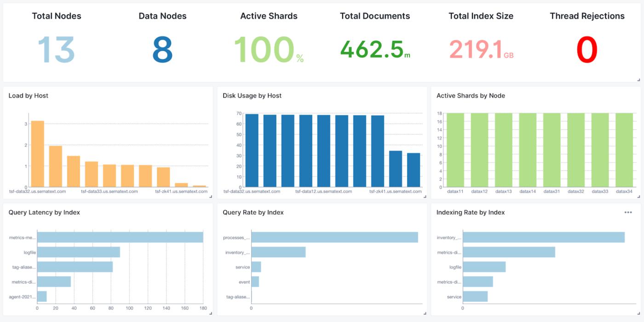
Task: Click the resize corner of Disk Usage by Host panel
Action: pyautogui.click(x=424, y=197)
